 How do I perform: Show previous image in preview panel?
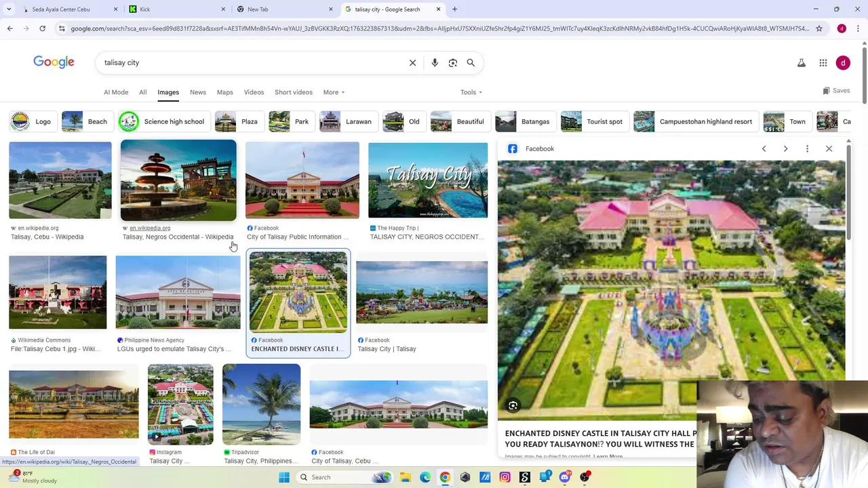(x=764, y=148)
